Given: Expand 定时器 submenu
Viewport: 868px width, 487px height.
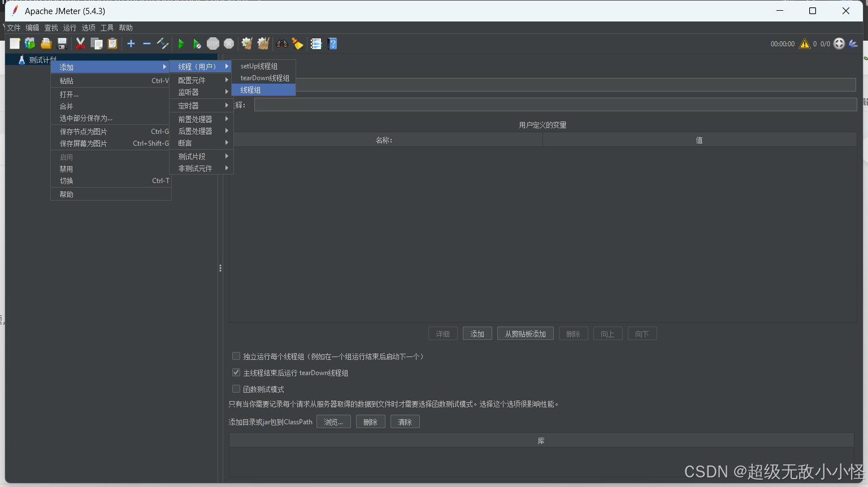Looking at the screenshot, I should (x=201, y=106).
